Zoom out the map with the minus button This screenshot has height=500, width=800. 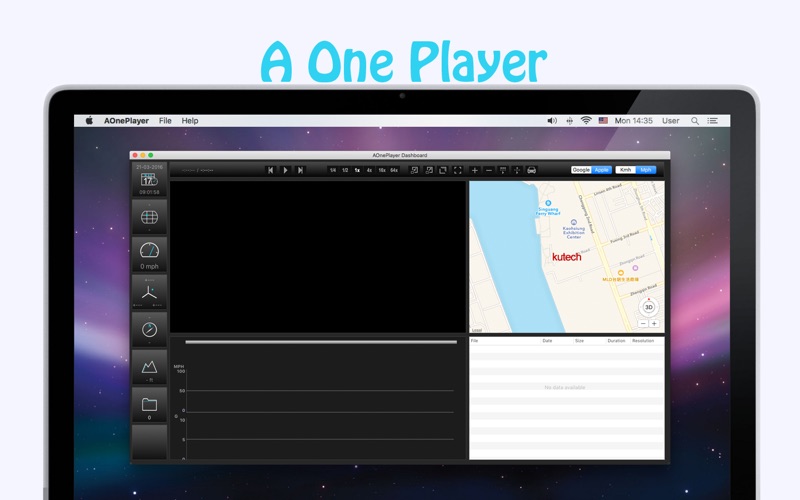(643, 323)
